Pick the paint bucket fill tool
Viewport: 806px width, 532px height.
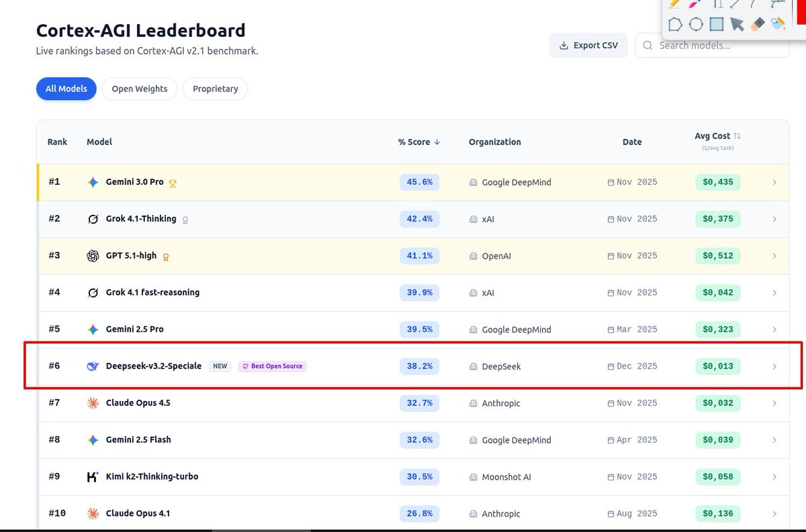coord(778,24)
